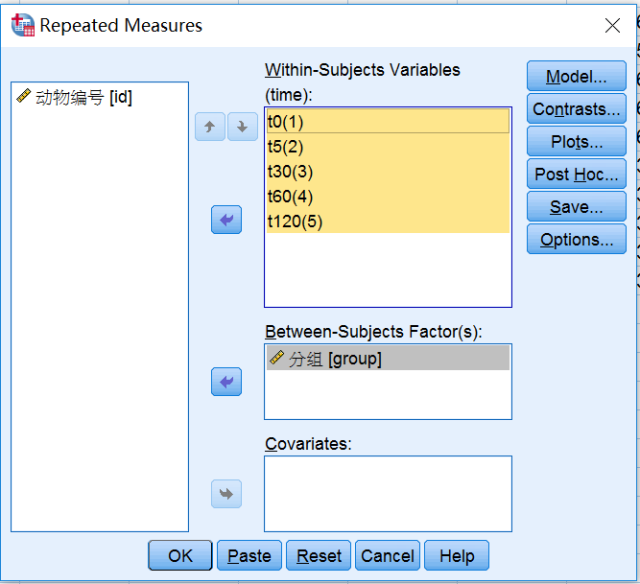The width and height of the screenshot is (640, 584).
Task: Open the Plots... dialog
Action: [576, 141]
